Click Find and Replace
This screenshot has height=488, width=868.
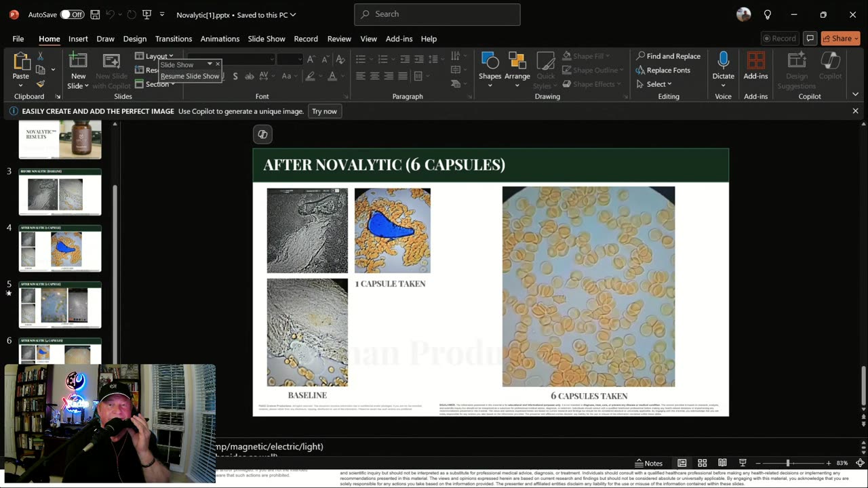click(x=668, y=56)
